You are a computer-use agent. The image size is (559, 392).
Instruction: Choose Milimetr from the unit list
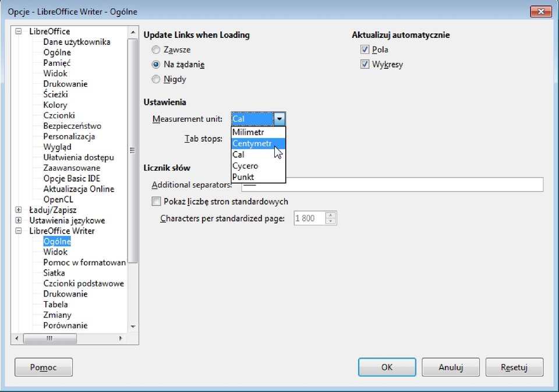pyautogui.click(x=258, y=132)
